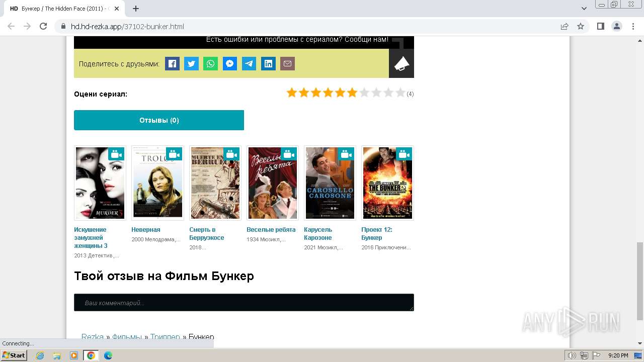Image resolution: width=644 pixels, height=362 pixels.
Task: Click the camera badge on Trolos poster
Action: click(x=174, y=154)
